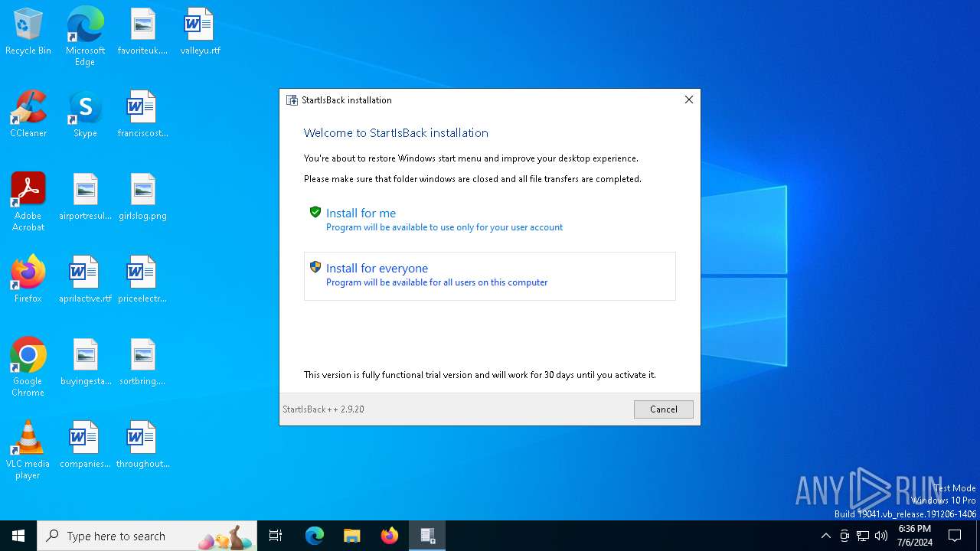Click the StartIsBack installer title bar icon
The image size is (980, 551).
(292, 100)
